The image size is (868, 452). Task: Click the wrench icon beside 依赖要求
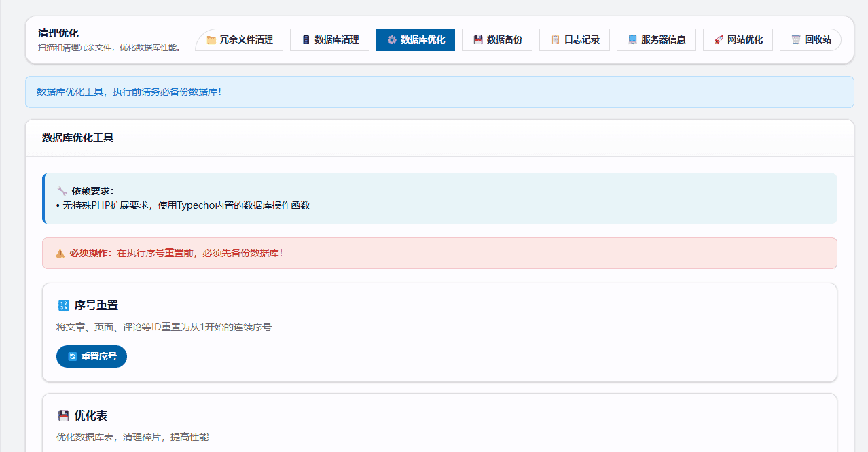tap(62, 191)
